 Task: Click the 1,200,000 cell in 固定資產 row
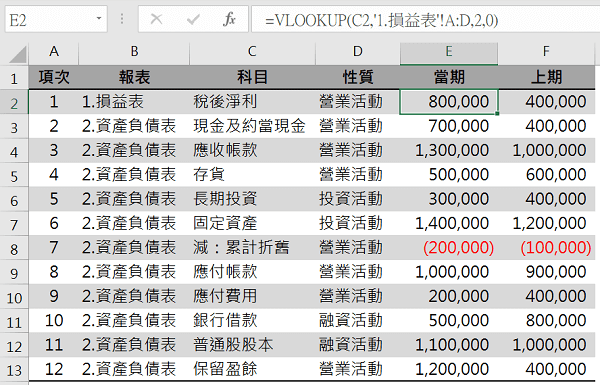click(x=546, y=223)
